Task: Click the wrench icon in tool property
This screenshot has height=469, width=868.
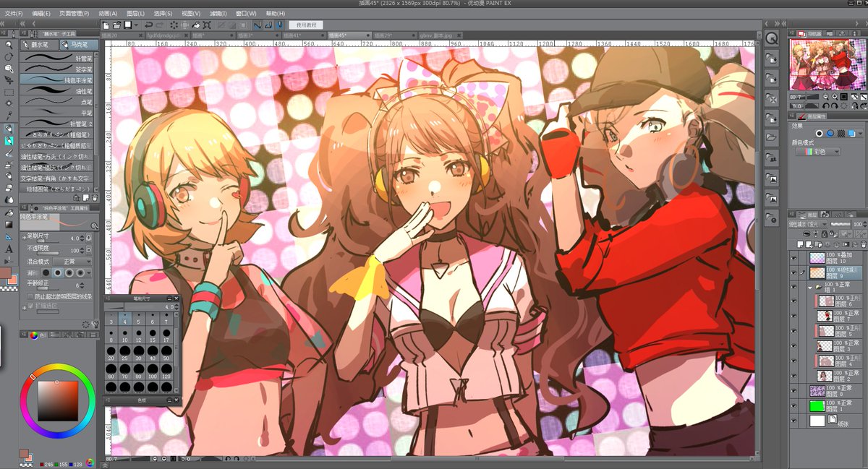Action: click(95, 324)
